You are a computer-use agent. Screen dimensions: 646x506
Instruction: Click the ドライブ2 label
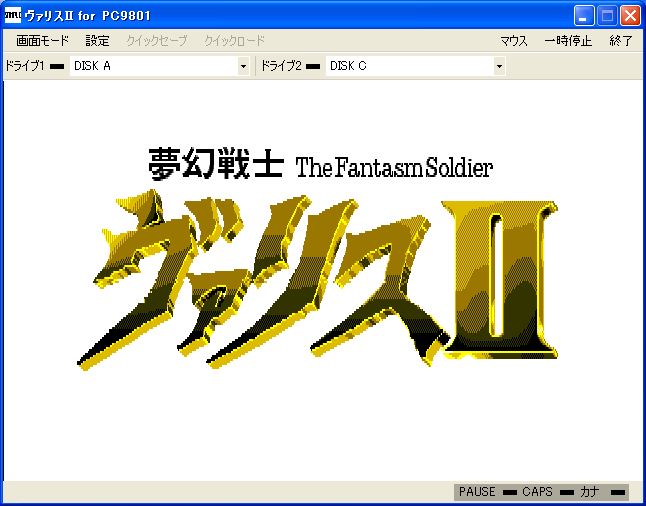[x=281, y=66]
